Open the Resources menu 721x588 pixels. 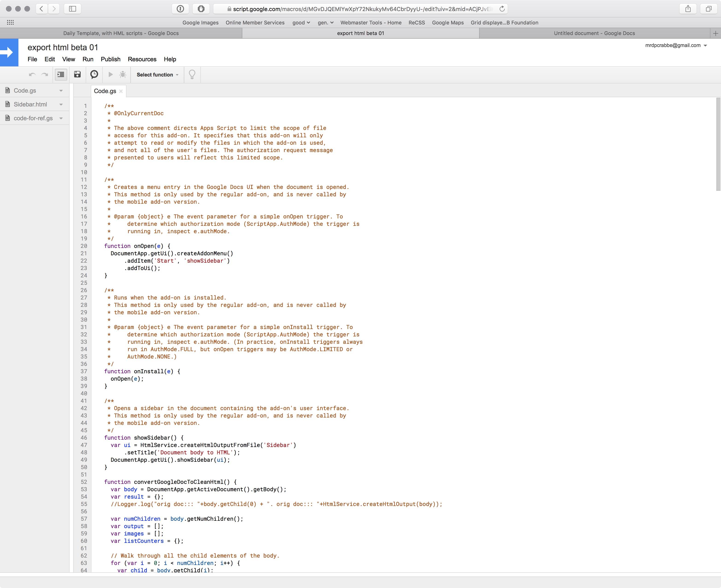142,59
